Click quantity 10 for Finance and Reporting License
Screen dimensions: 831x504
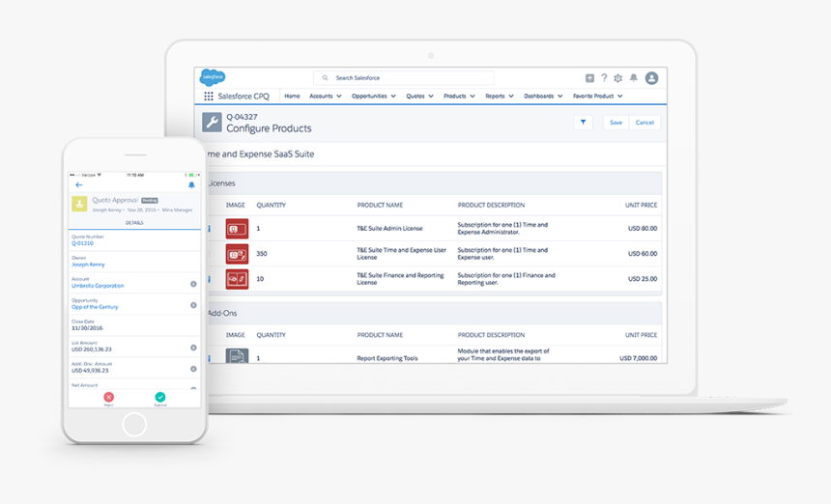click(x=260, y=279)
